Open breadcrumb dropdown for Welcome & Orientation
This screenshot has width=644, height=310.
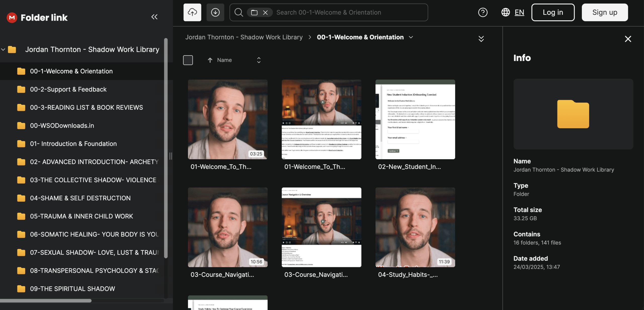[411, 37]
